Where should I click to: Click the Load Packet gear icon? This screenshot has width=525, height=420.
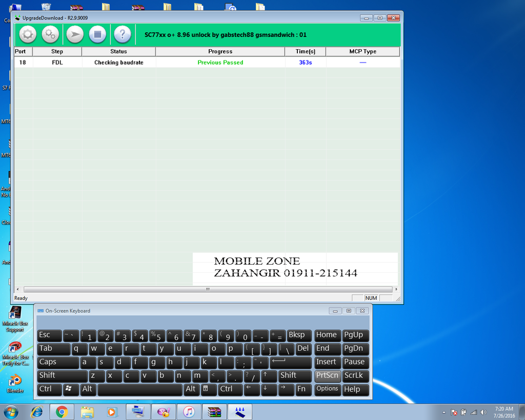click(x=28, y=35)
